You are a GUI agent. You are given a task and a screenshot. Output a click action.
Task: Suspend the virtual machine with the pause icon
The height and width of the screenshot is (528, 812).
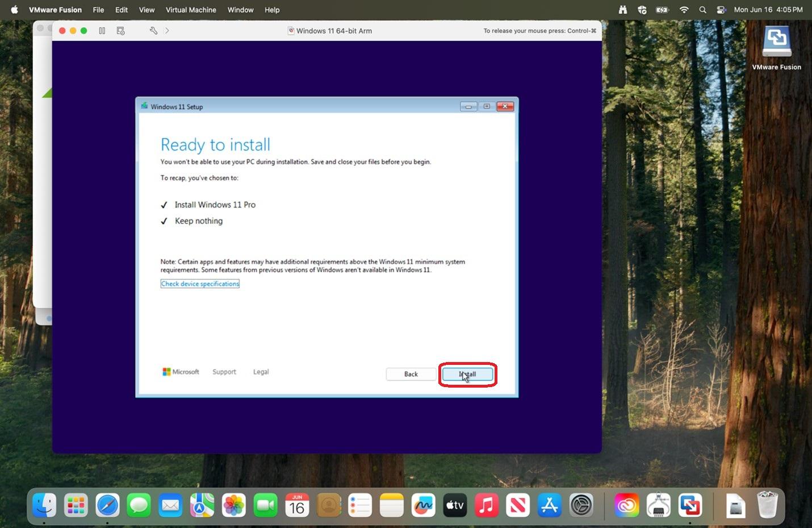point(102,31)
